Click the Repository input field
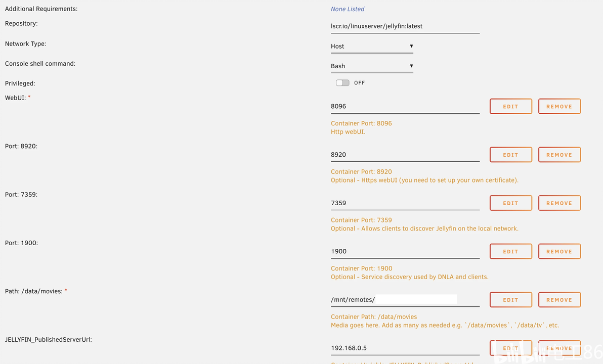This screenshot has width=603, height=364. click(405, 26)
